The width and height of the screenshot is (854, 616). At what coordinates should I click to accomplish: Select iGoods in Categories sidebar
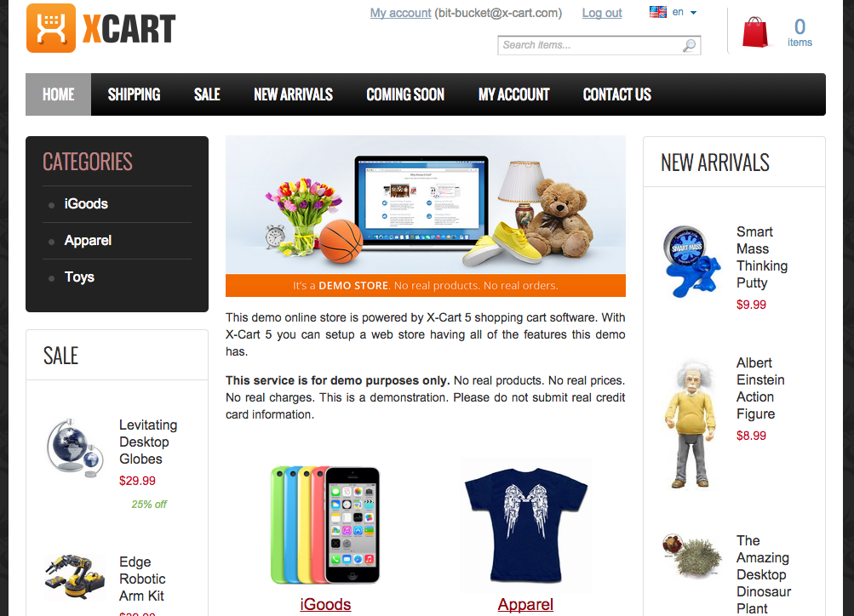click(x=86, y=204)
